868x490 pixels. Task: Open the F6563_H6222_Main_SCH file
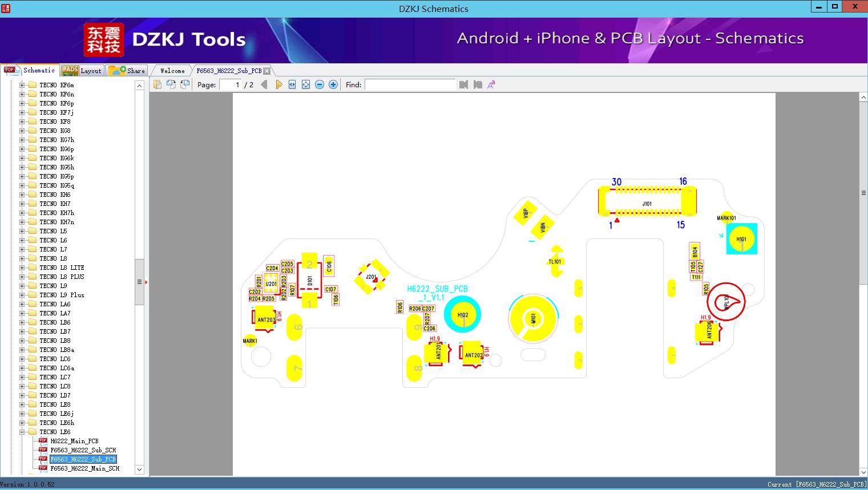[x=85, y=468]
